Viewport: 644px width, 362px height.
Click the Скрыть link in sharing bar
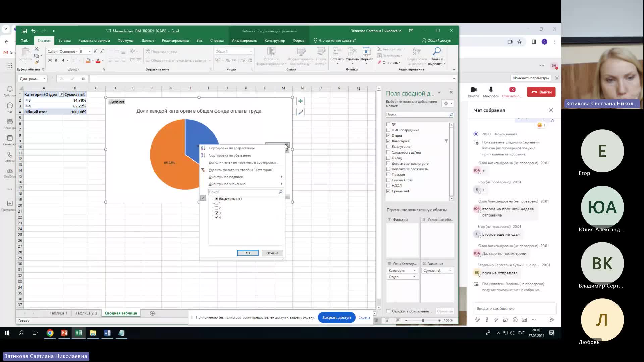click(x=364, y=318)
